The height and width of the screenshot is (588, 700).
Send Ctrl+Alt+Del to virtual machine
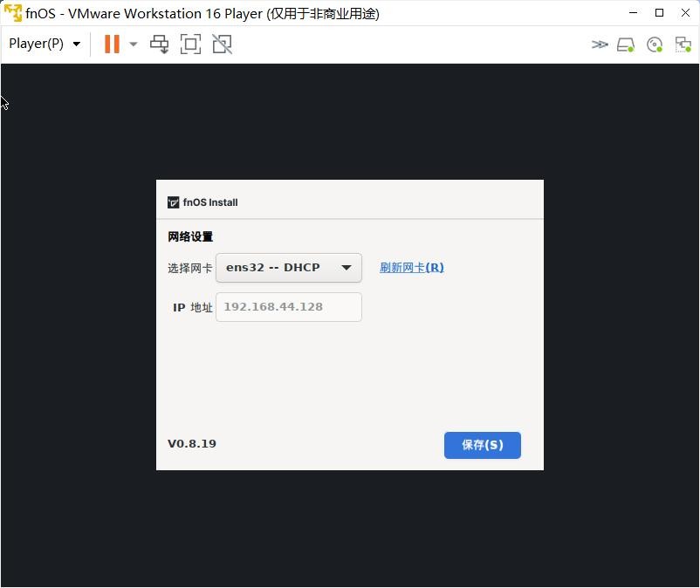(160, 44)
